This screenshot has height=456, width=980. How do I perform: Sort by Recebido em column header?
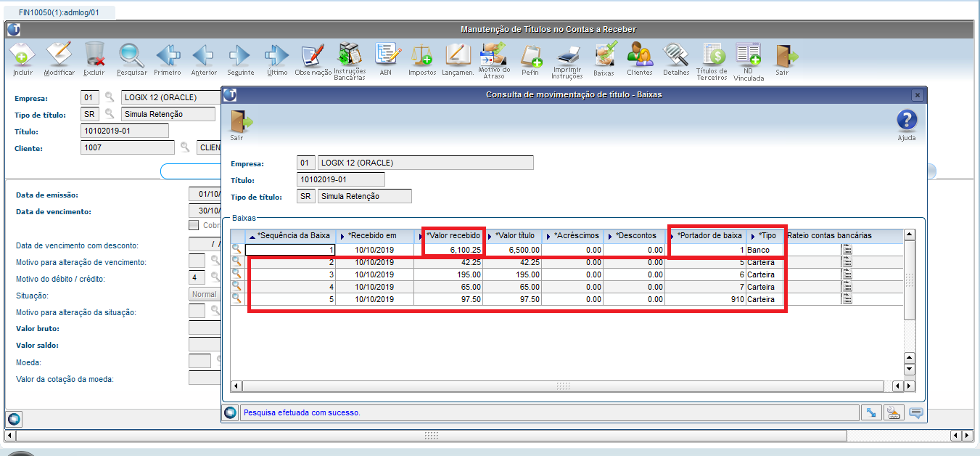pyautogui.click(x=374, y=236)
